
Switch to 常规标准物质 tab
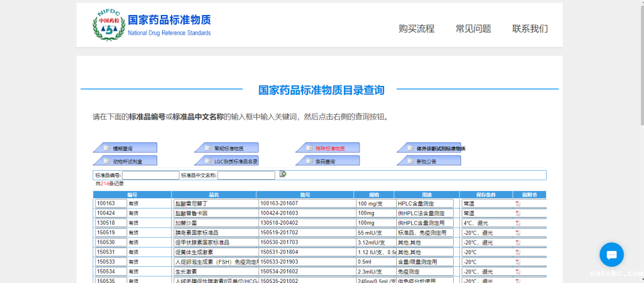click(227, 148)
